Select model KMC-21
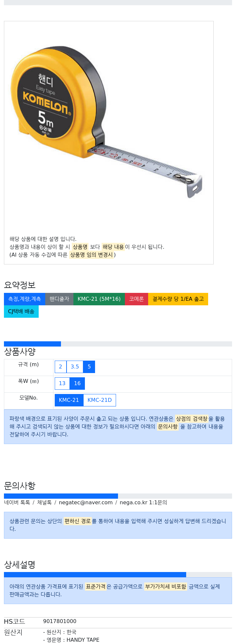236x644 pixels. pyautogui.click(x=69, y=400)
